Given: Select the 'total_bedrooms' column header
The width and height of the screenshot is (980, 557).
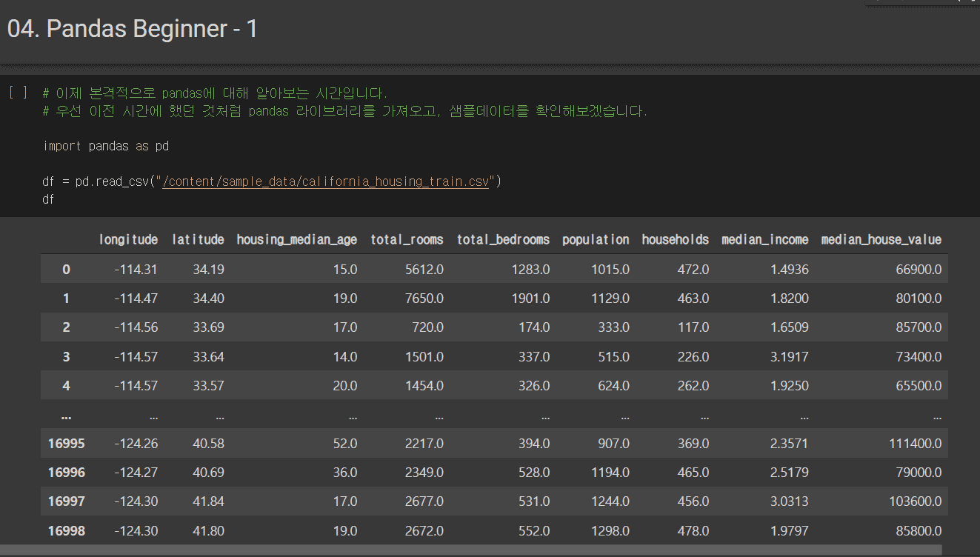Looking at the screenshot, I should [x=503, y=239].
